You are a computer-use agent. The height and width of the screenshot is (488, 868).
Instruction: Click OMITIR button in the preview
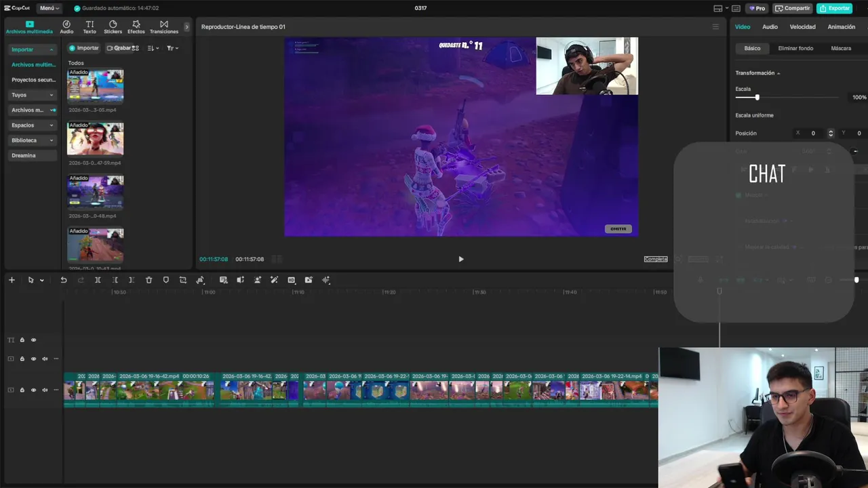[x=618, y=229]
